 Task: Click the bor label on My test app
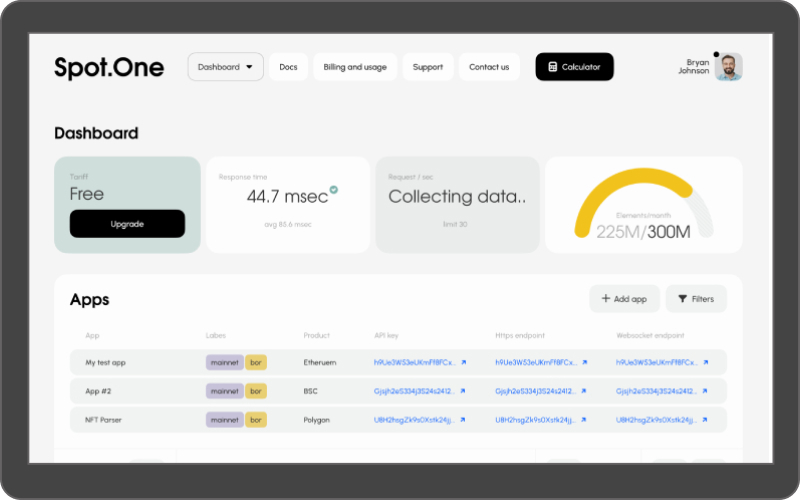256,362
